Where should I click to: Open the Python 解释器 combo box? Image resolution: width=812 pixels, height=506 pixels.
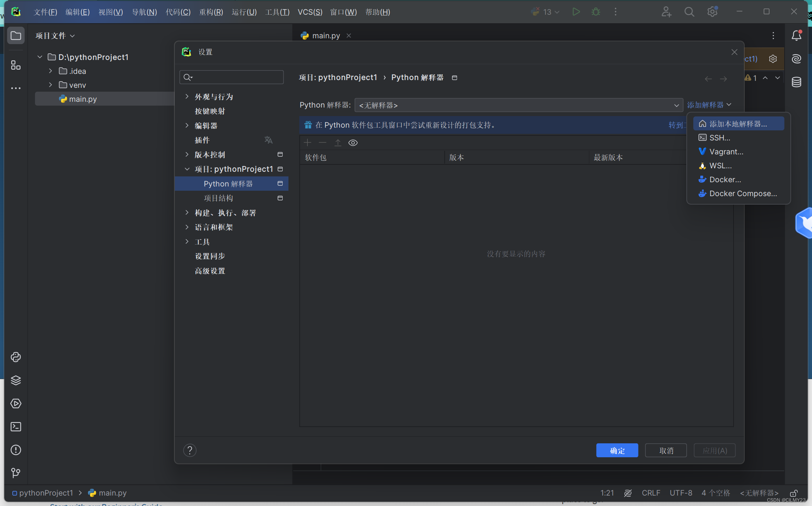tap(519, 105)
